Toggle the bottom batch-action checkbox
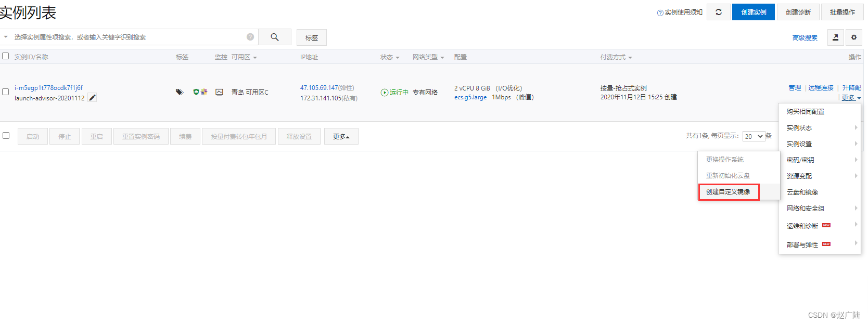The height and width of the screenshot is (324, 868). click(6, 136)
